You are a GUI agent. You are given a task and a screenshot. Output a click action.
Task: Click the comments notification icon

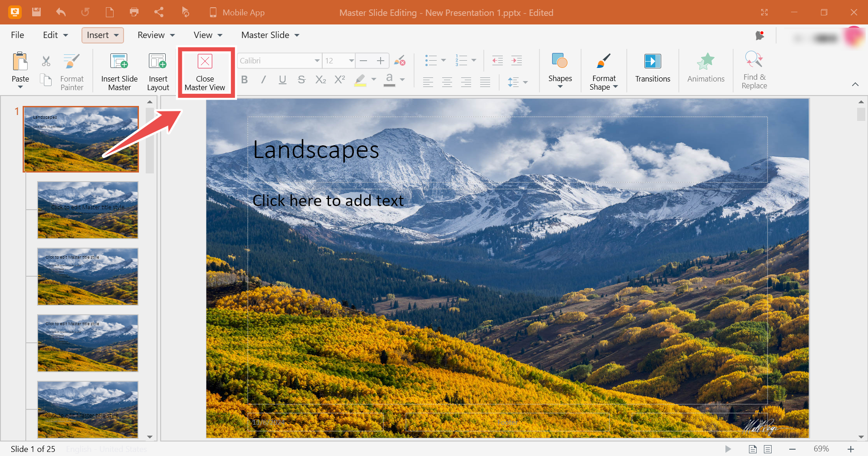tap(760, 35)
